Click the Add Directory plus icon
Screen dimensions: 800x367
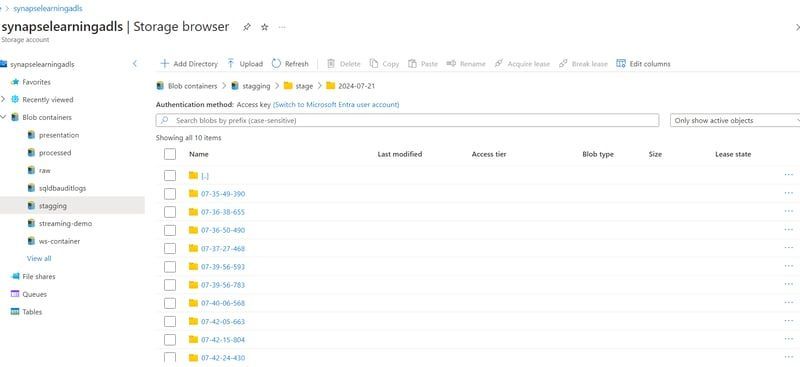pos(164,64)
